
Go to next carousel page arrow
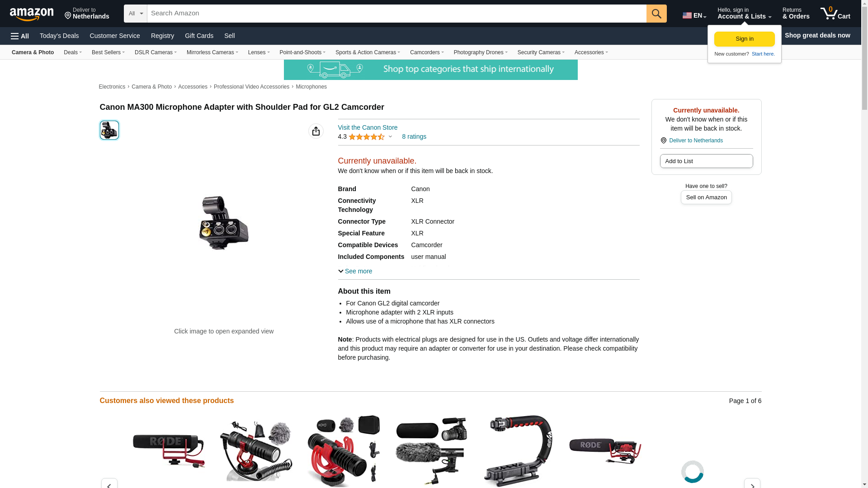point(752,483)
